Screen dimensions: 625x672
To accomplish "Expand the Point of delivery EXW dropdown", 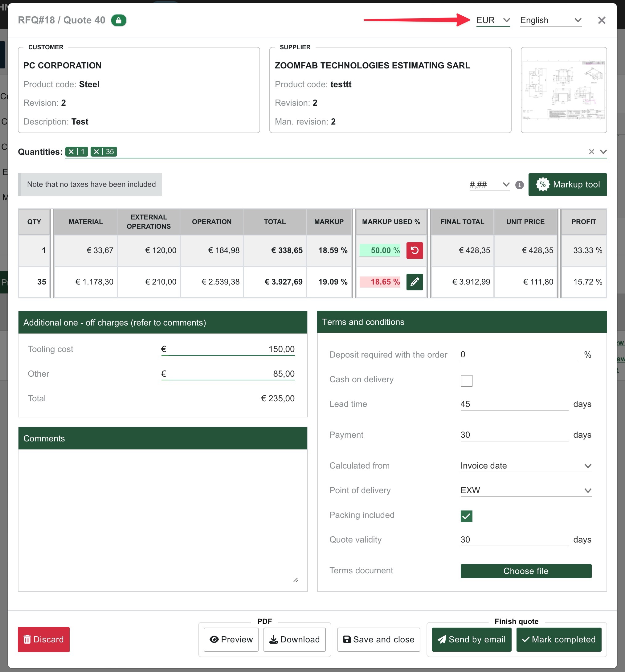I will pos(526,490).
